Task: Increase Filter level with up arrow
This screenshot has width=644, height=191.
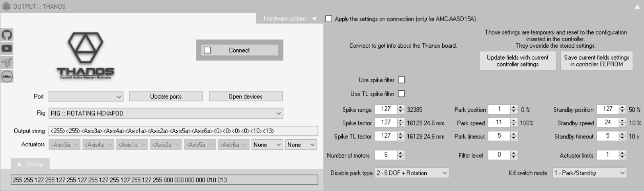Action: click(514, 153)
